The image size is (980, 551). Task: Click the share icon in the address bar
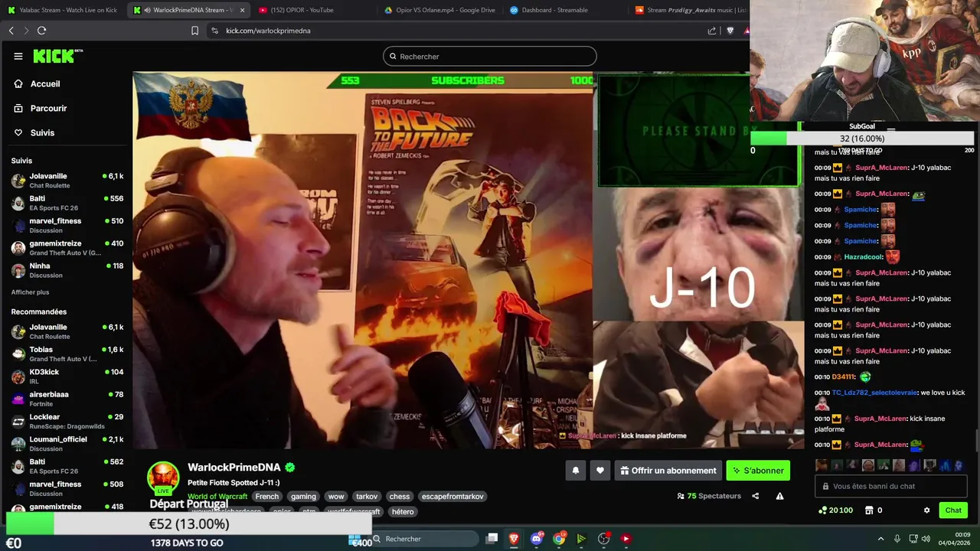point(712,31)
